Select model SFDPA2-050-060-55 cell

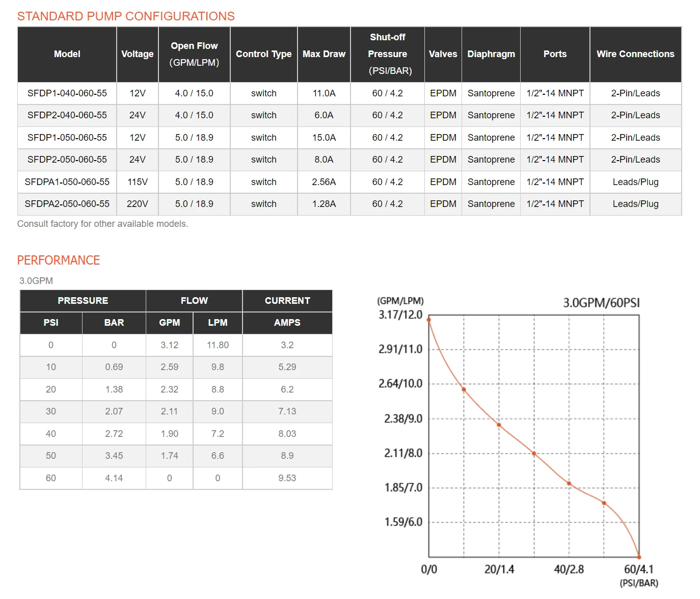click(67, 204)
